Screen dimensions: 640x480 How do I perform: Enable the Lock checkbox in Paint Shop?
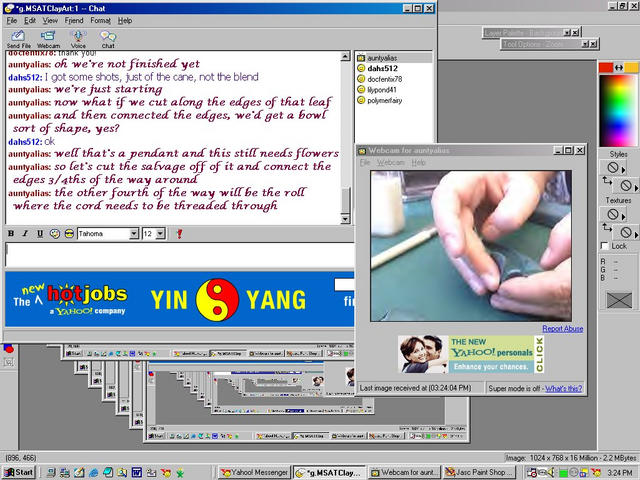(604, 246)
